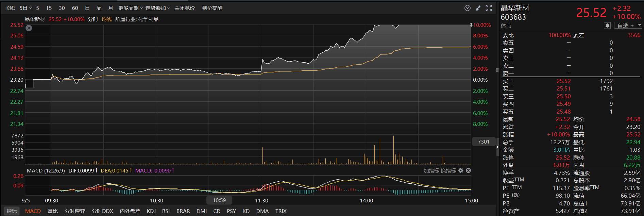Click the 换指标 switch indicator link

click(448, 170)
